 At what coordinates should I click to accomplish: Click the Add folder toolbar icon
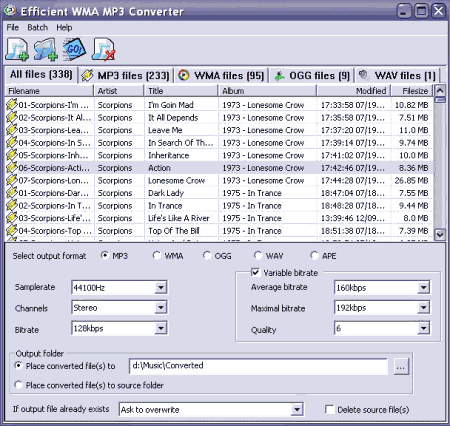click(46, 49)
